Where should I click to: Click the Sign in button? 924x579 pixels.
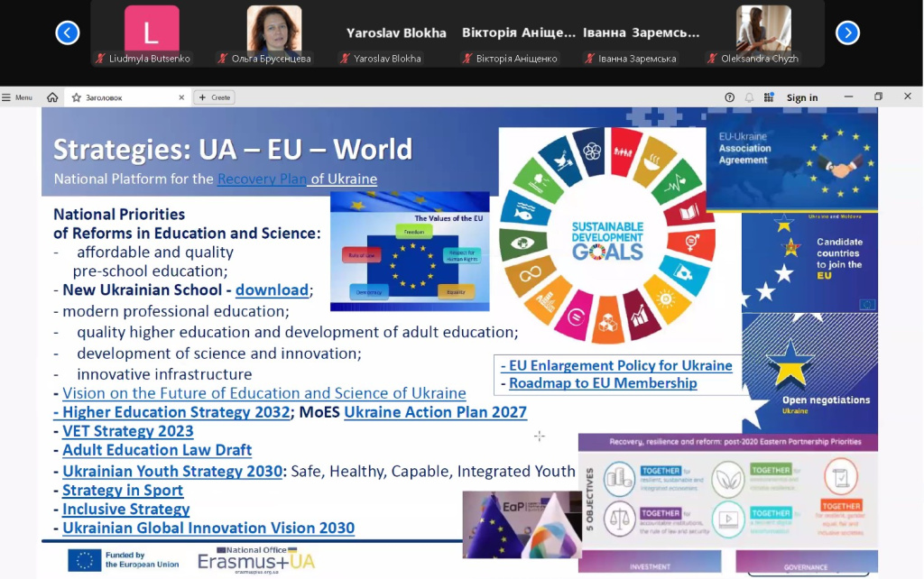click(802, 97)
